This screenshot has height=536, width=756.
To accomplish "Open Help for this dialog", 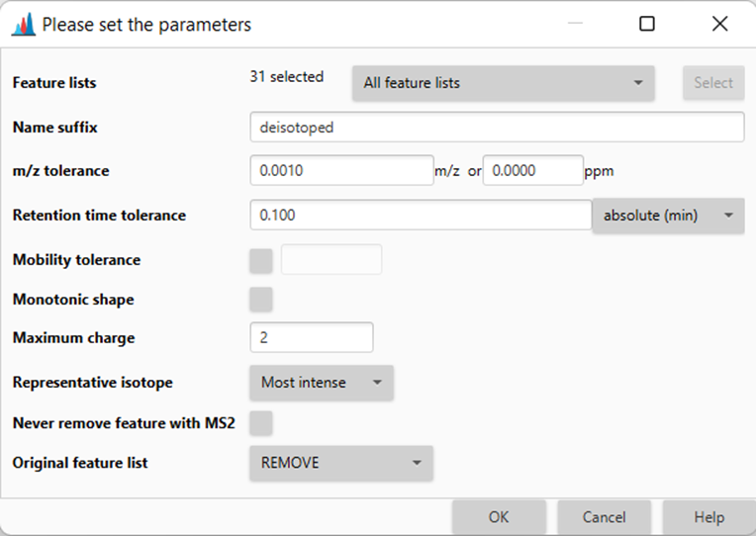I will coord(709,517).
